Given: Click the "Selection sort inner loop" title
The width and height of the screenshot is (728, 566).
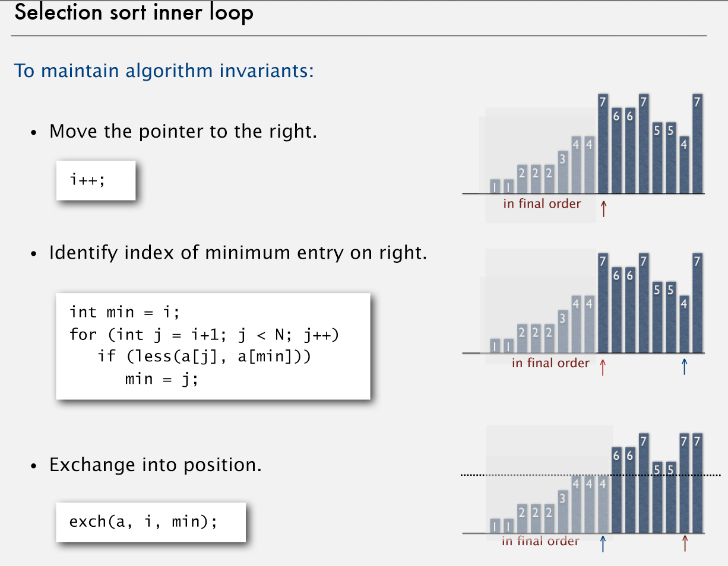Looking at the screenshot, I should point(134,13).
